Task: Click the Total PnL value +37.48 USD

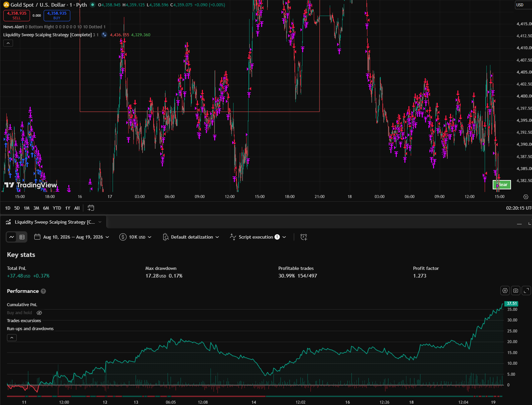Action: 19,276
